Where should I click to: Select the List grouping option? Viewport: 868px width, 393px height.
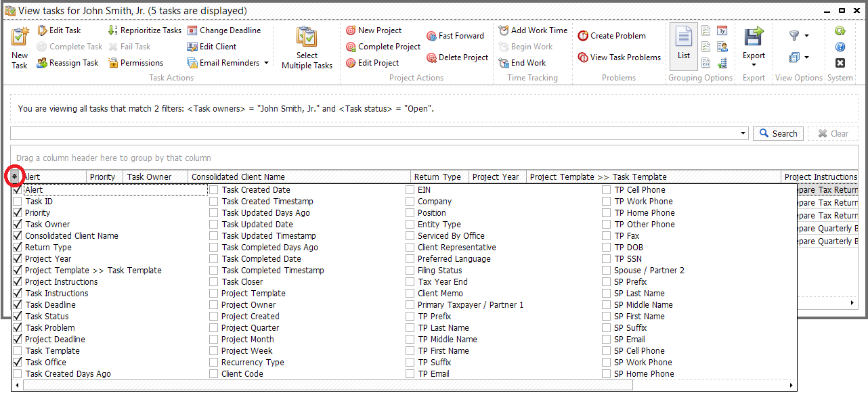(684, 46)
